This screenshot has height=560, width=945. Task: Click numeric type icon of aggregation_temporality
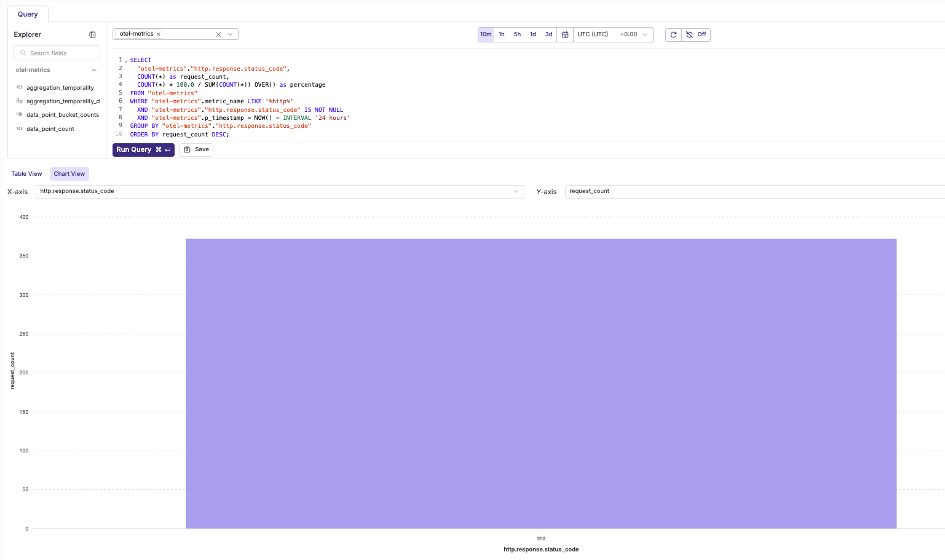pyautogui.click(x=19, y=87)
